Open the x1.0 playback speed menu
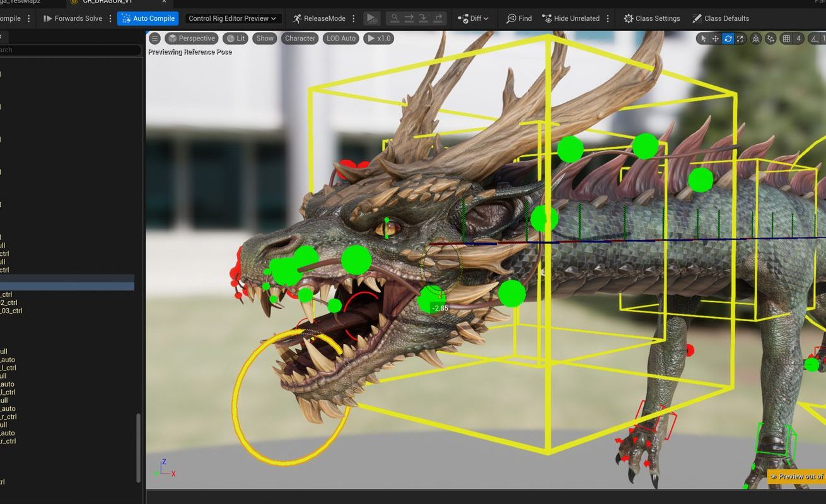This screenshot has width=826, height=504. (378, 38)
